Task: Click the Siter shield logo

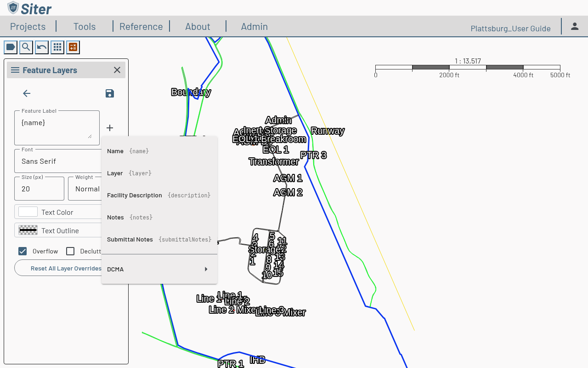Action: (13, 8)
